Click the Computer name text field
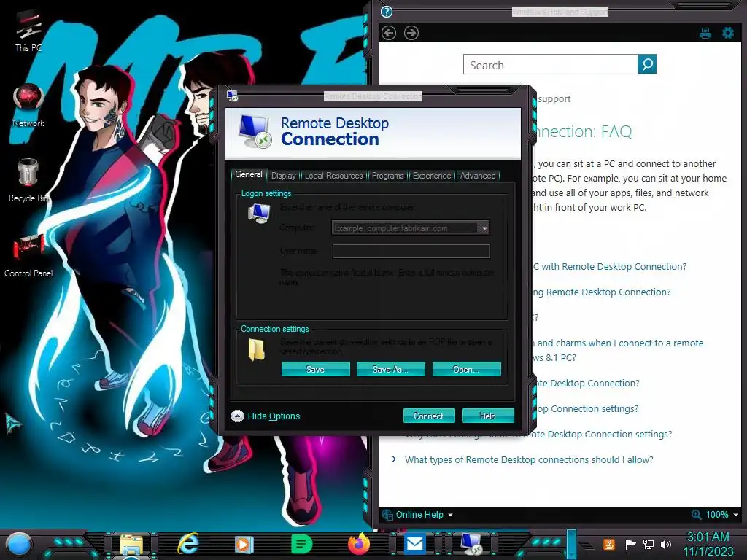This screenshot has width=747, height=560. (405, 228)
